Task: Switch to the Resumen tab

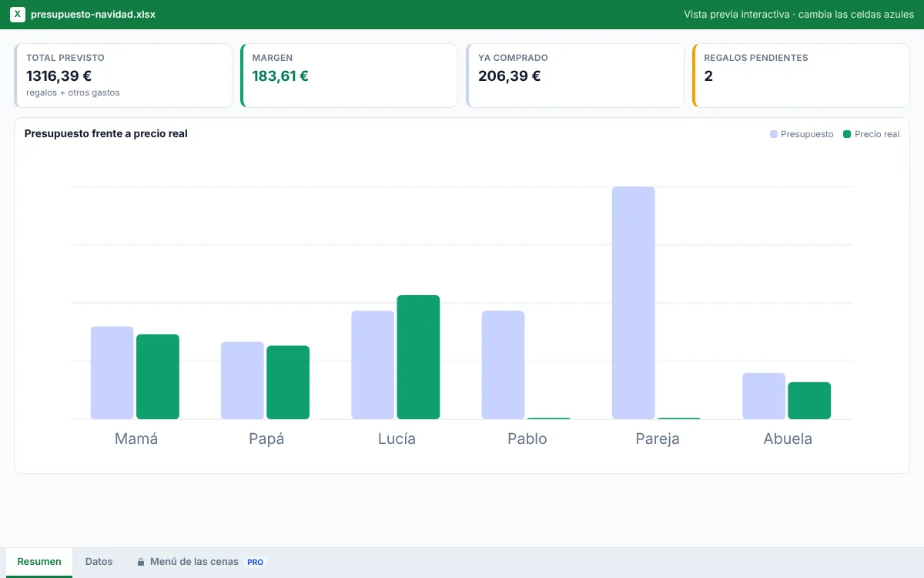Action: coord(39,562)
